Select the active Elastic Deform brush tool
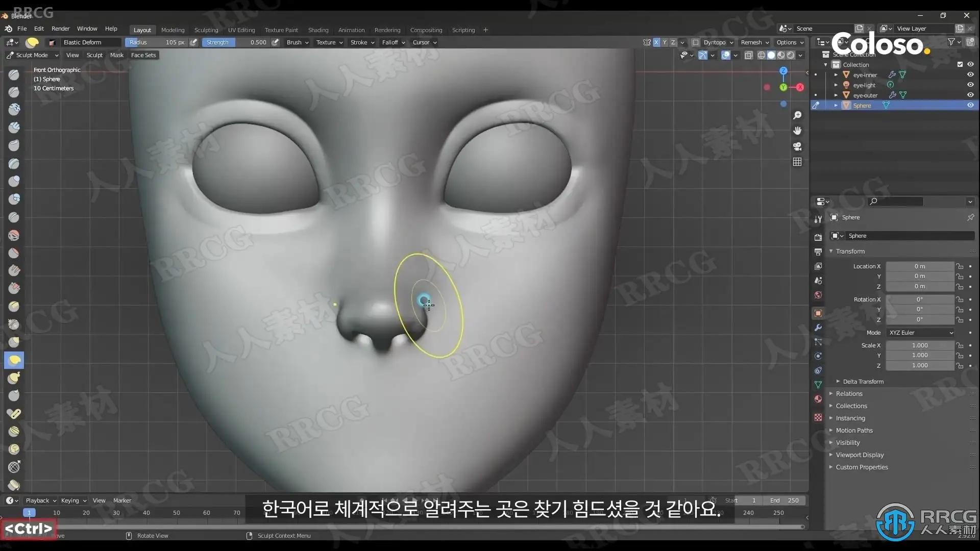Image resolution: width=980 pixels, height=551 pixels. click(14, 360)
